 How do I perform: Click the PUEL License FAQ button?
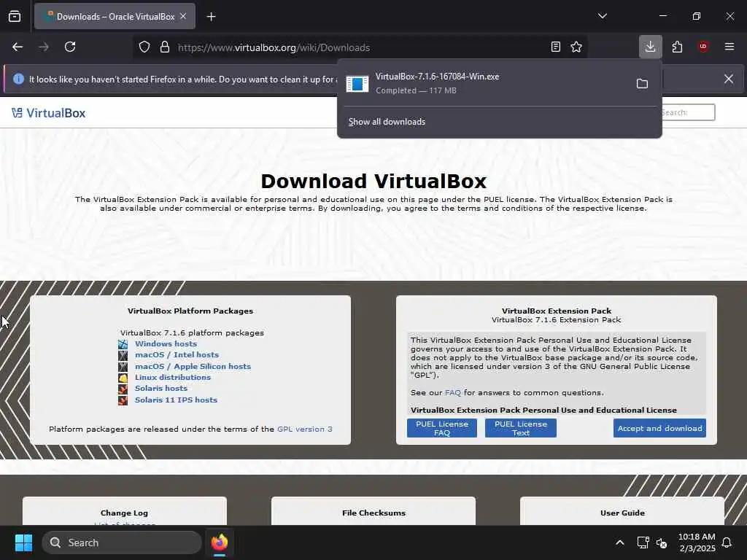click(441, 428)
